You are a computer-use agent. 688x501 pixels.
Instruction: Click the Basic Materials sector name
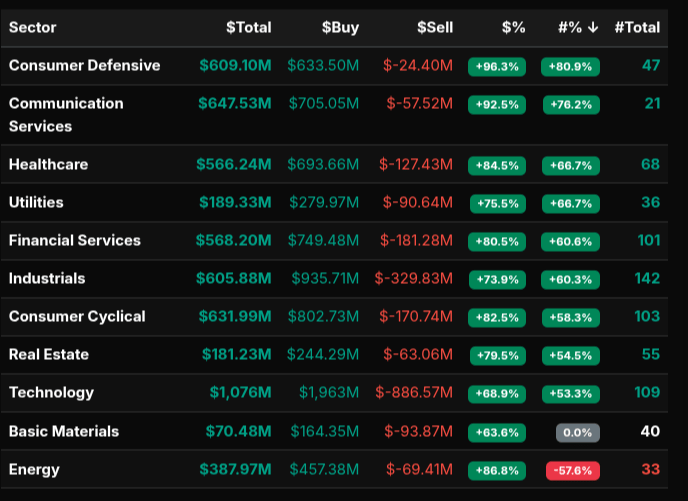tap(64, 431)
